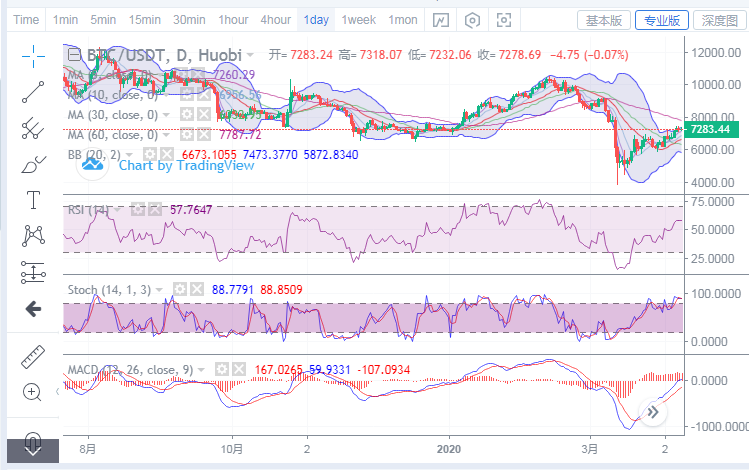Image resolution: width=749 pixels, height=470 pixels.
Task: Open the indicators chart icon in top bar
Action: click(x=440, y=20)
